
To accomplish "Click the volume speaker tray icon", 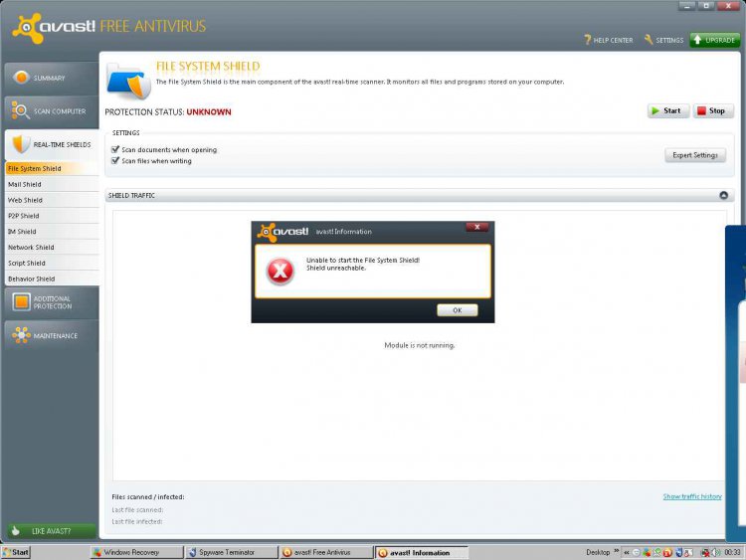I will click(x=716, y=552).
